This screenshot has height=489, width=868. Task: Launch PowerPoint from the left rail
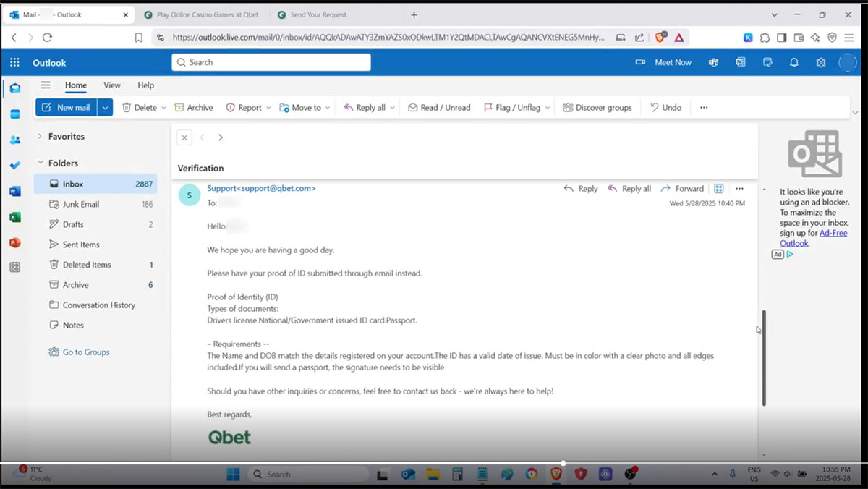point(14,242)
